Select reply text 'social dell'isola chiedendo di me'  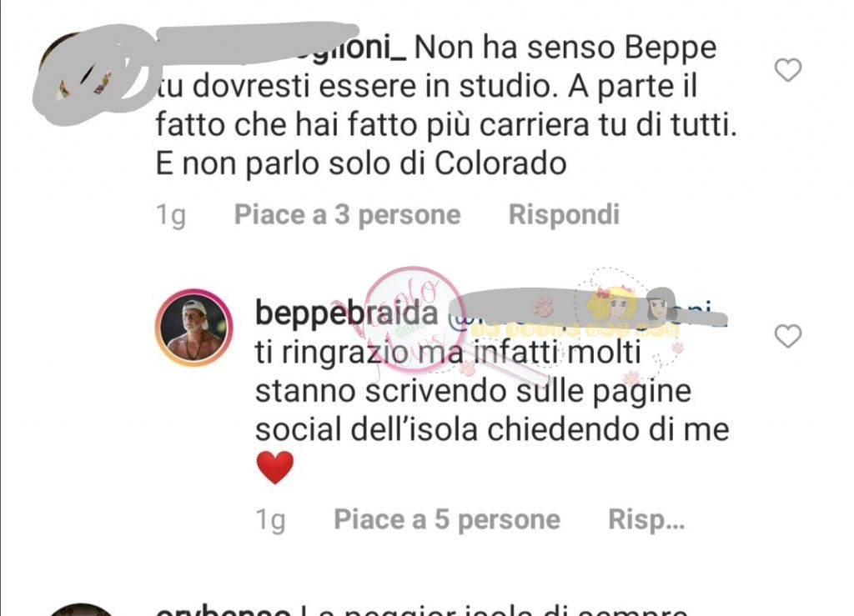[x=492, y=430]
